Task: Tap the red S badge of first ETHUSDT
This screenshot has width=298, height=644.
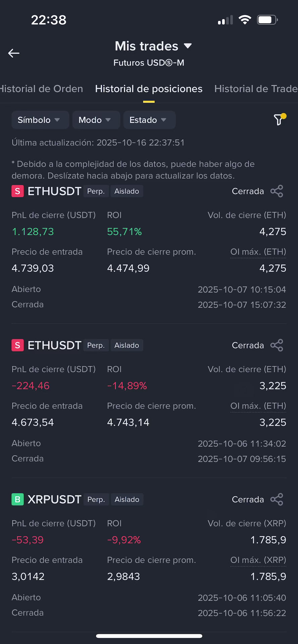Action: click(x=17, y=191)
